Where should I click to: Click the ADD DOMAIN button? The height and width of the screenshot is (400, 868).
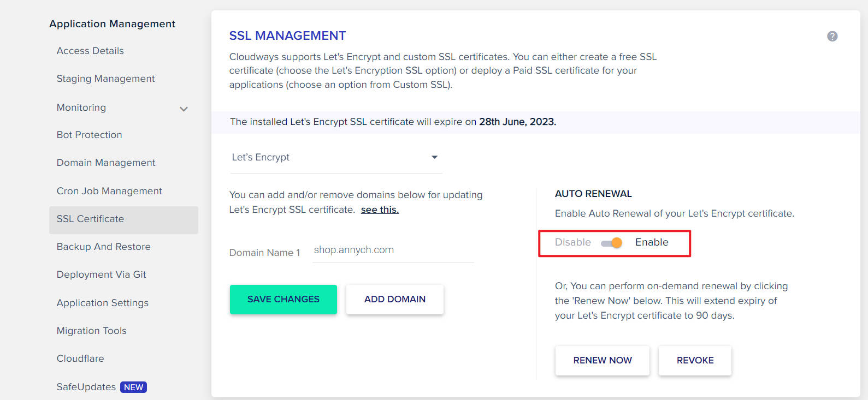395,299
